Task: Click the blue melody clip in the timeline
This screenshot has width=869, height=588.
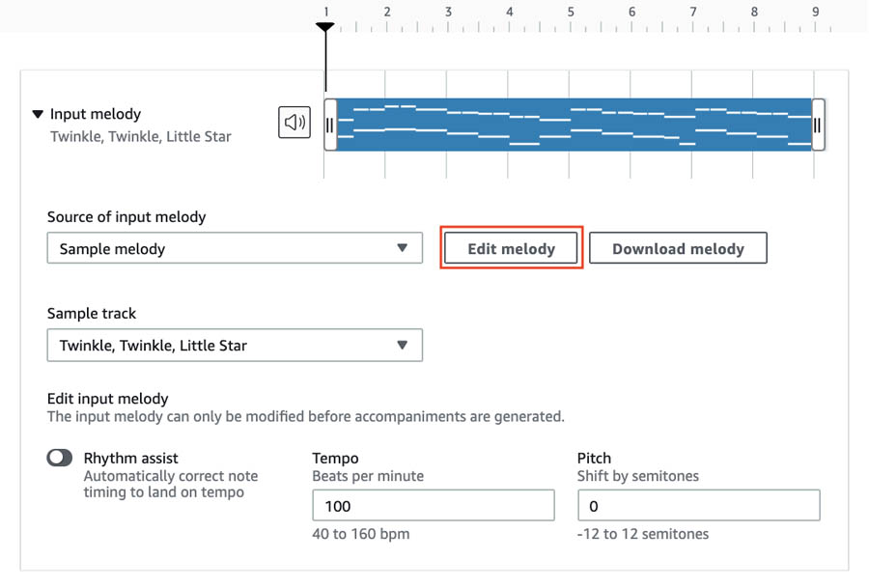Action: [x=575, y=125]
